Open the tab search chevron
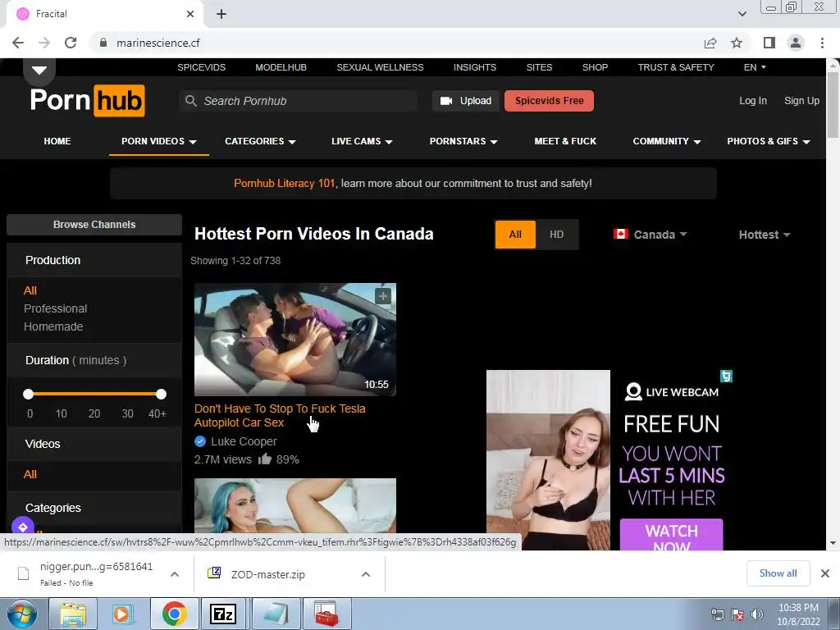This screenshot has height=630, width=840. coord(742,14)
